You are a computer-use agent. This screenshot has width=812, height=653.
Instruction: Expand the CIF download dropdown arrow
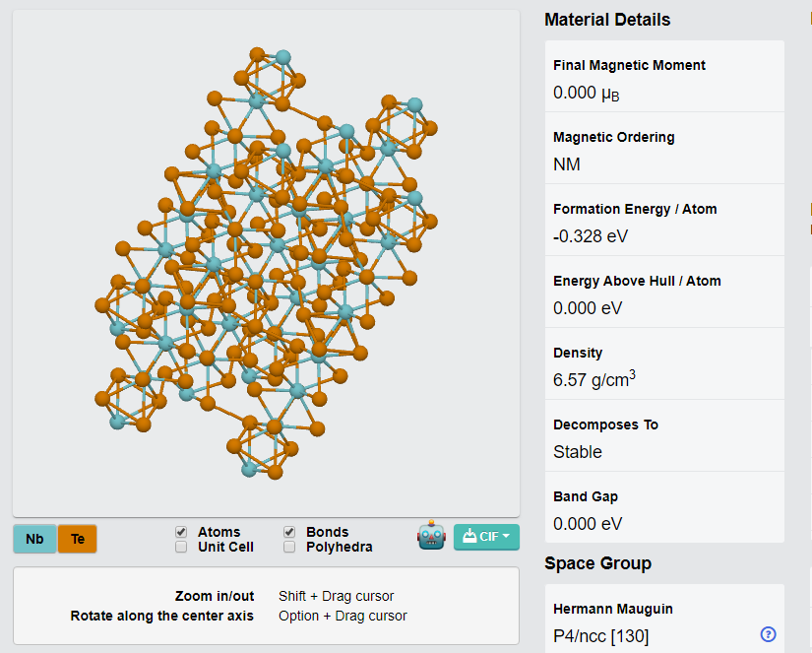pyautogui.click(x=506, y=536)
